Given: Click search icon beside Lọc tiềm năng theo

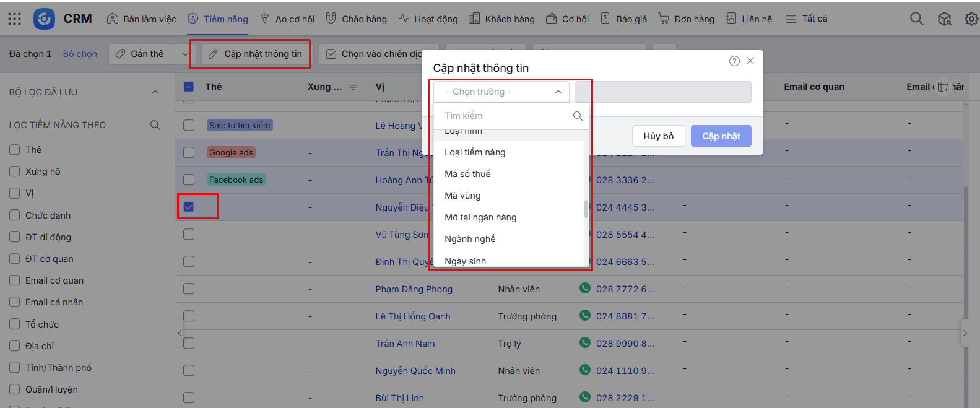Looking at the screenshot, I should pyautogui.click(x=155, y=125).
